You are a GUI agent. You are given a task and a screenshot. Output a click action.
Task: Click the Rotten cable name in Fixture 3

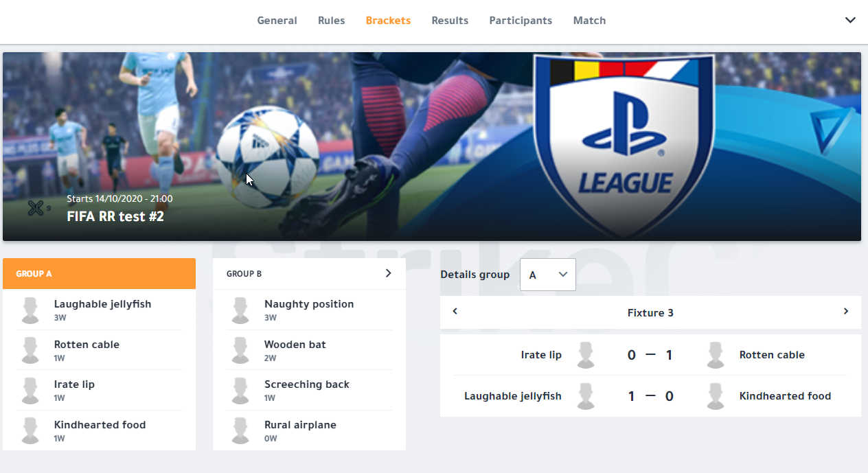[772, 355]
